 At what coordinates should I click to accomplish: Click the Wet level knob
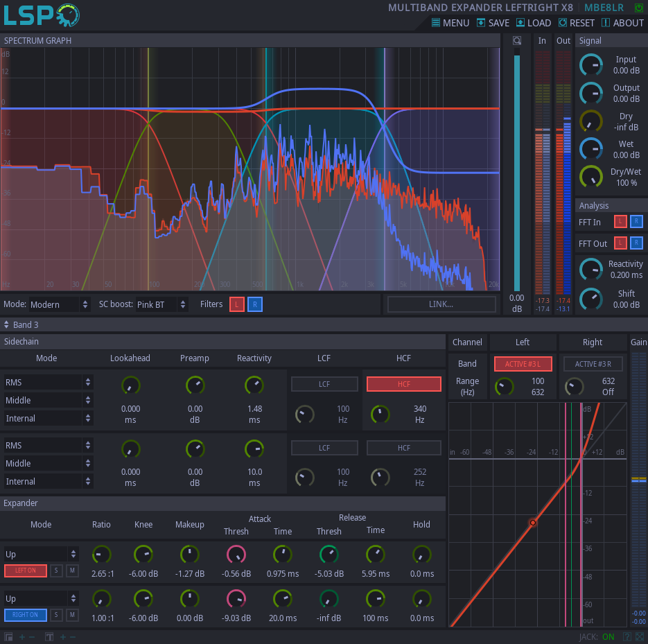tap(591, 149)
